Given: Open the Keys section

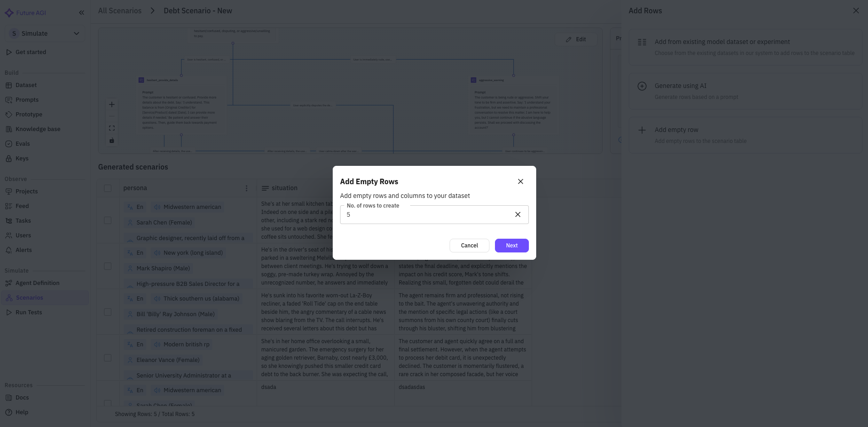Looking at the screenshot, I should point(22,158).
